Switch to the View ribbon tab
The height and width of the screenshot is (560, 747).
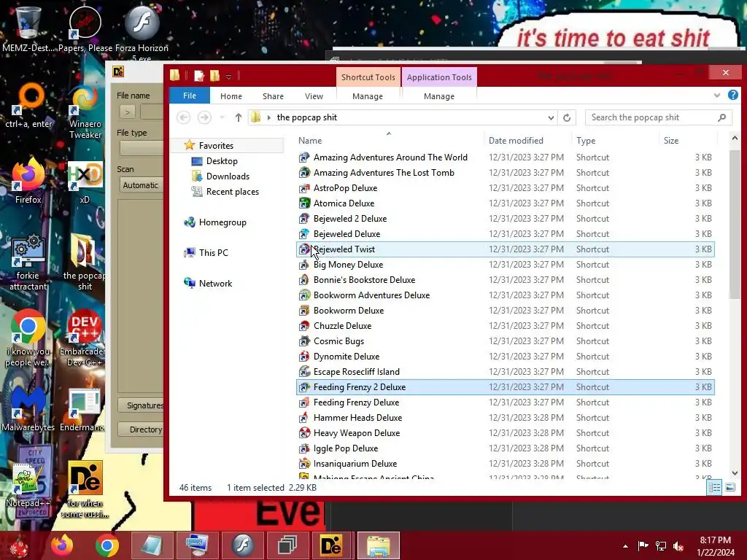point(314,96)
